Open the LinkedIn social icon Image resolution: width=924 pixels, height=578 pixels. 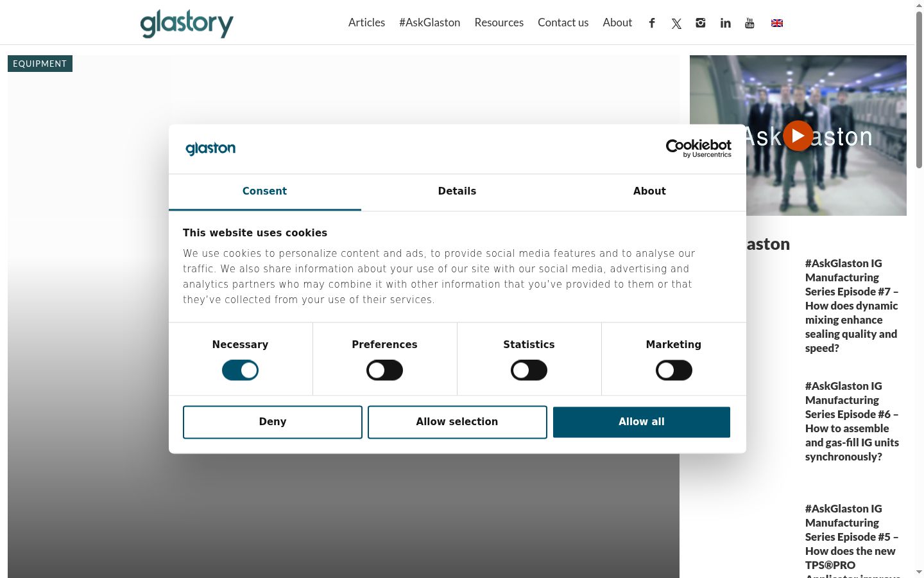[x=725, y=23]
